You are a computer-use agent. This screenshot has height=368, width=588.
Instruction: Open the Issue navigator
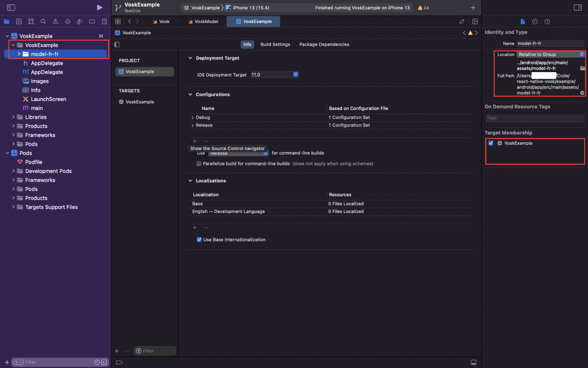(55, 22)
